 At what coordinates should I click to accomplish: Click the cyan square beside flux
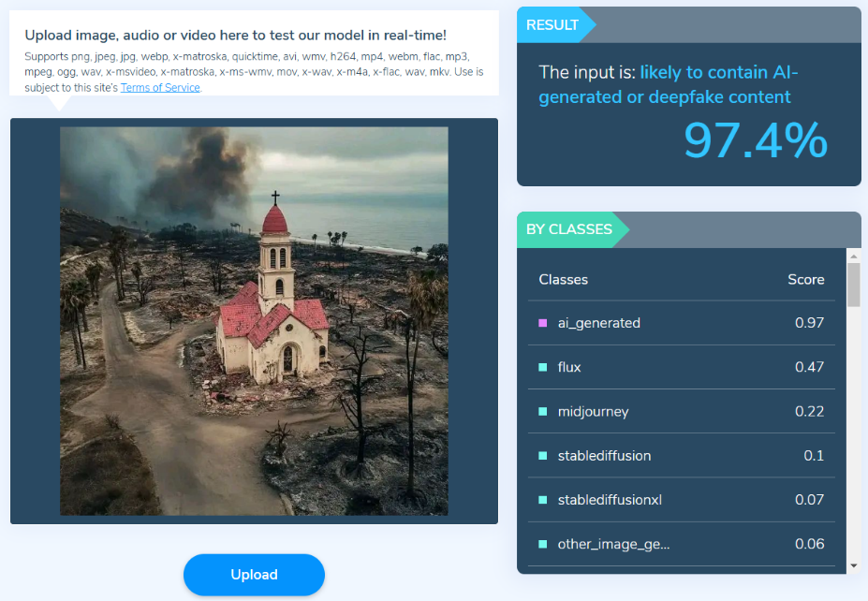coord(543,367)
